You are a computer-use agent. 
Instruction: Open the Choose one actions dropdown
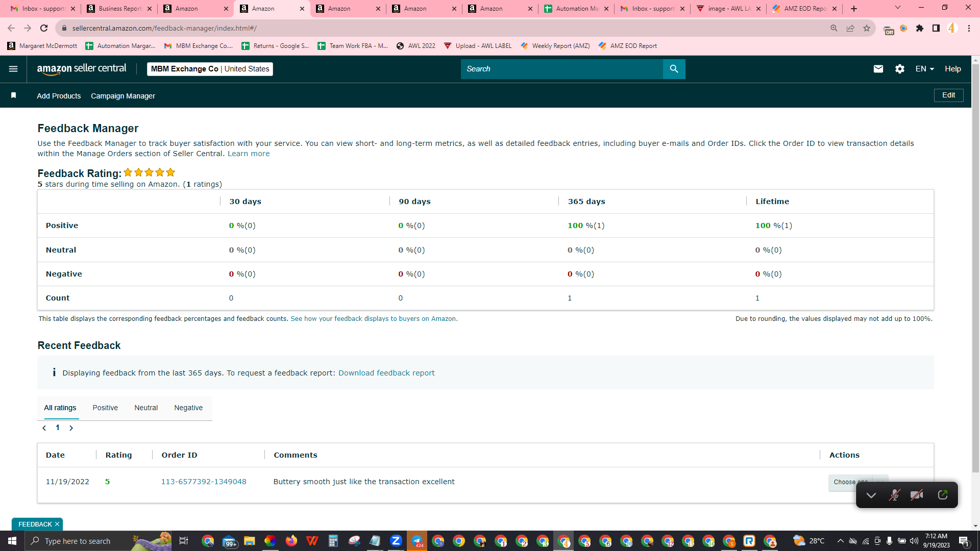click(857, 482)
